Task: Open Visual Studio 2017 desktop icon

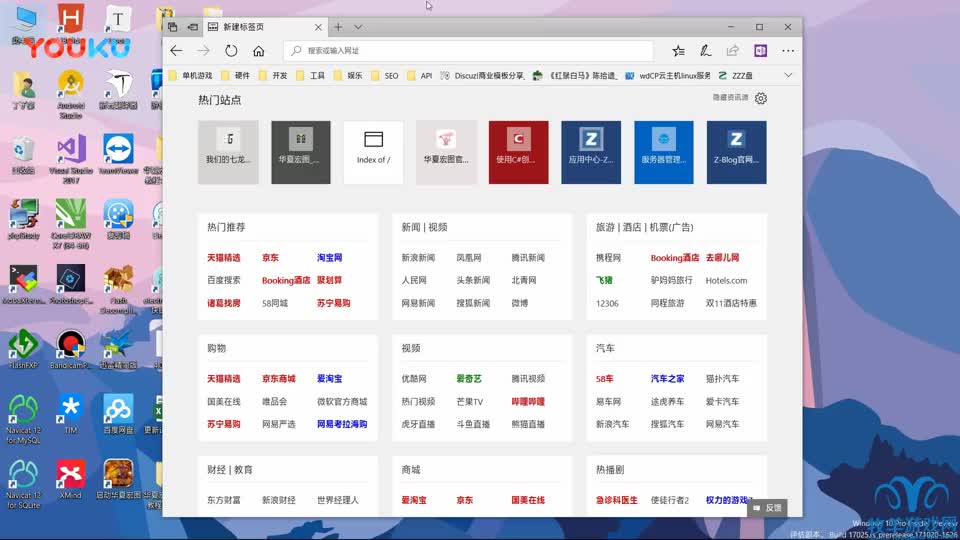Action: point(71,159)
